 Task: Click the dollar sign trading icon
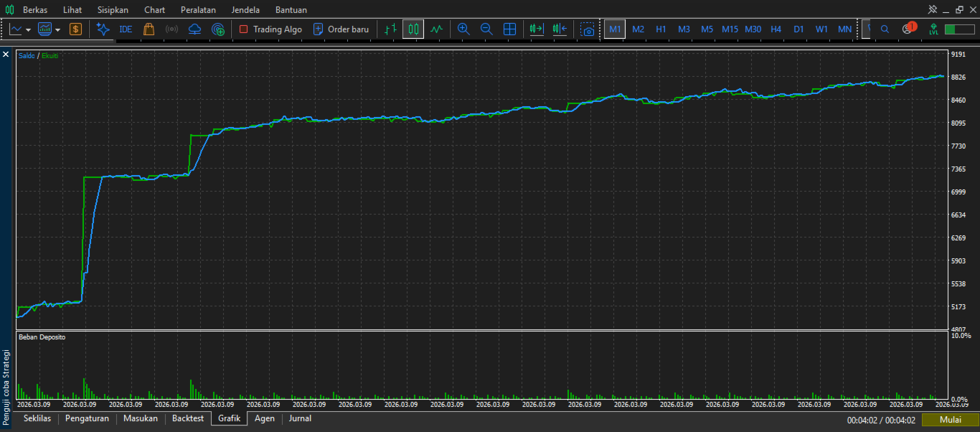[x=75, y=29]
